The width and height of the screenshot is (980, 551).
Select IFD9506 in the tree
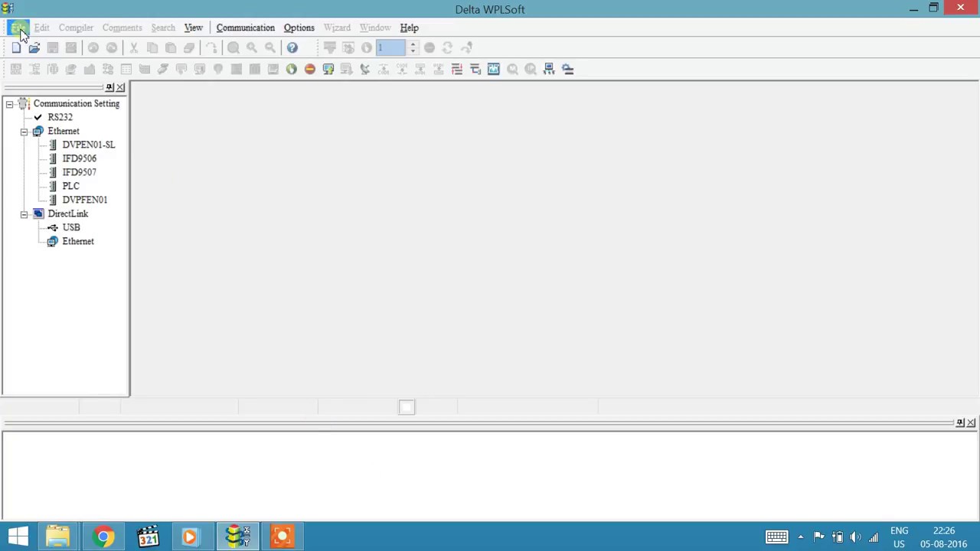pos(79,158)
